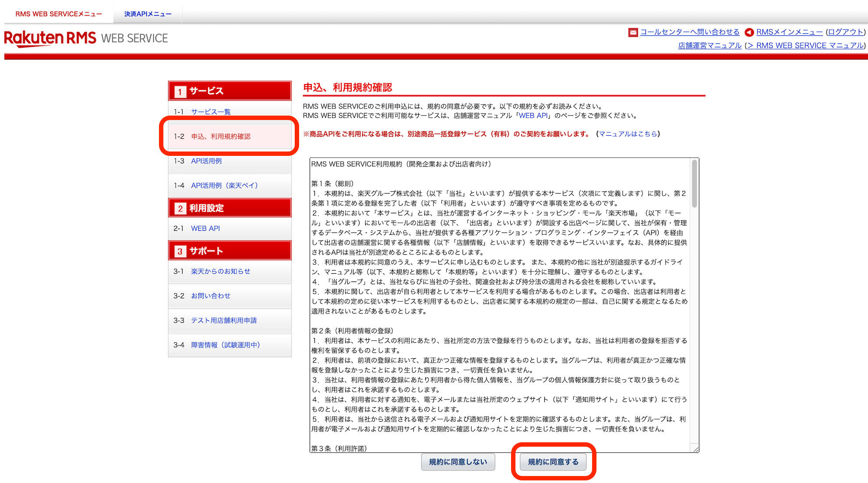Click the terms textbox scrollbar thumb
This screenshot has width=868, height=483.
point(694,184)
